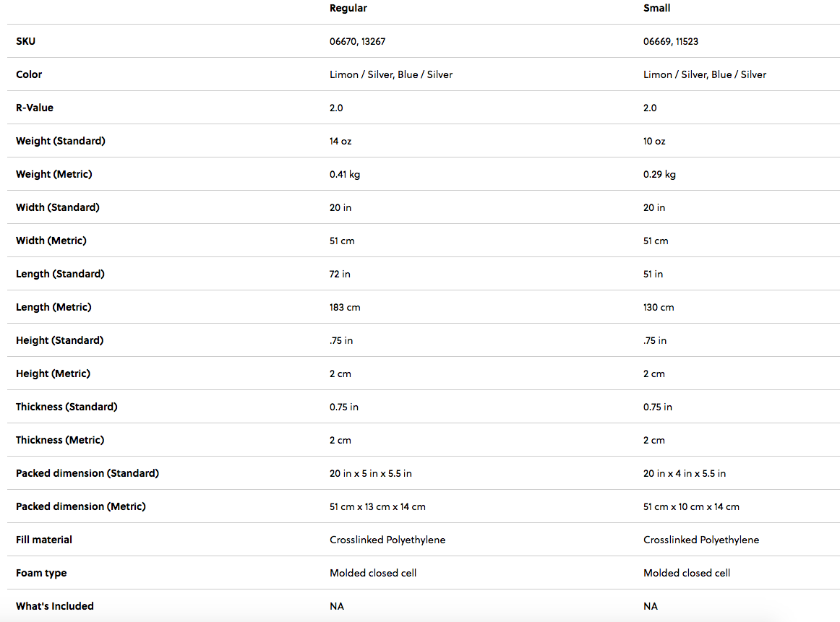Select the Fill material row label

click(44, 540)
